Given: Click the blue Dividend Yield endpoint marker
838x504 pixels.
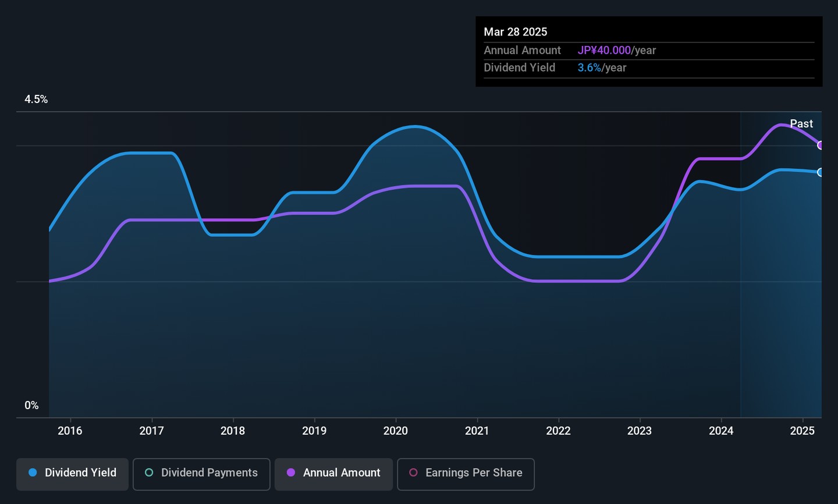Looking at the screenshot, I should coord(821,172).
